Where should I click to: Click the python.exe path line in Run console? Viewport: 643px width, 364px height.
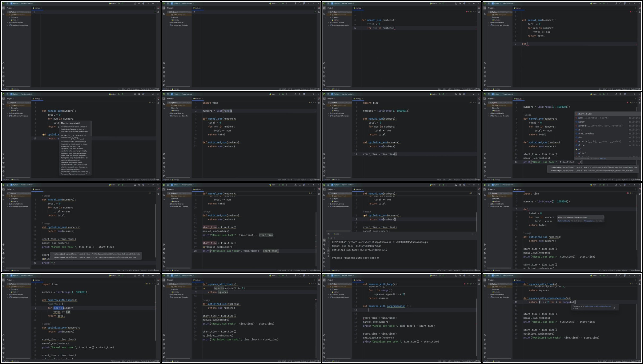click(380, 242)
